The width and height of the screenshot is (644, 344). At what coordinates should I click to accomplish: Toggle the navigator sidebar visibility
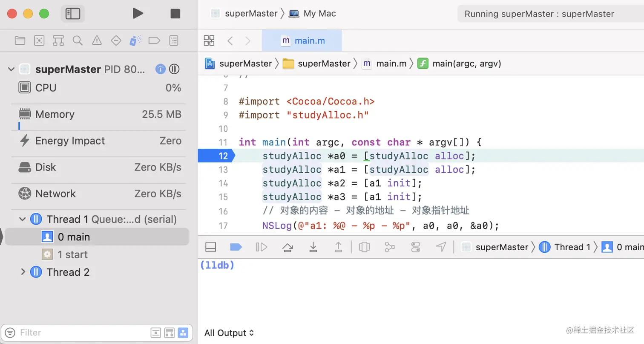coord(73,14)
